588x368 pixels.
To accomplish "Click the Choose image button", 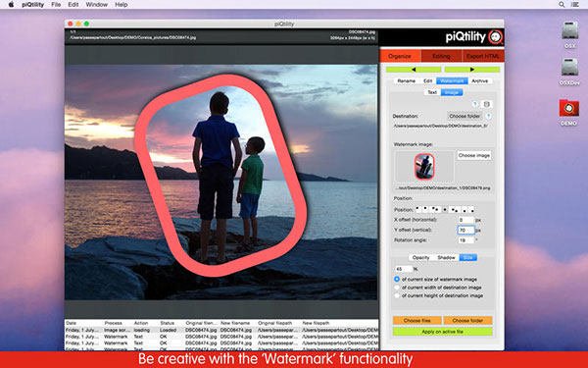I will (x=474, y=155).
